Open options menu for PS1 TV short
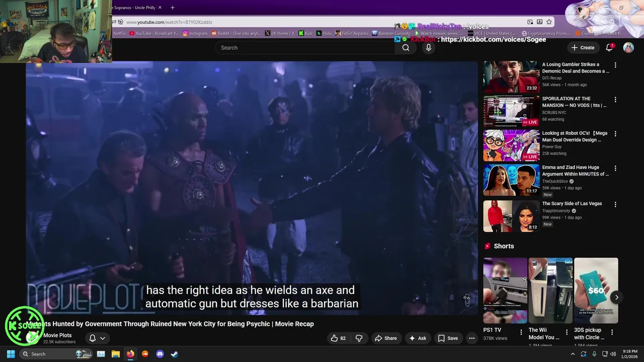644x362 pixels. [521, 332]
